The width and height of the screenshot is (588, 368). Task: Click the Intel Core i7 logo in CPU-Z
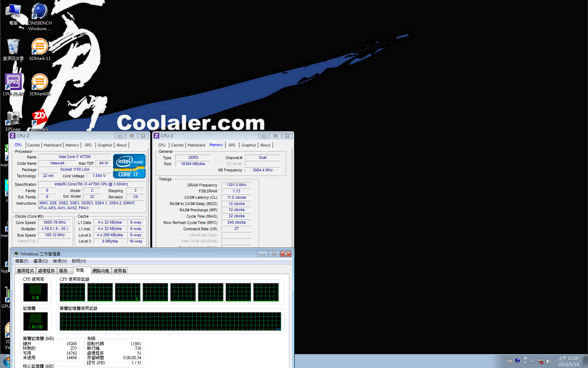129,166
